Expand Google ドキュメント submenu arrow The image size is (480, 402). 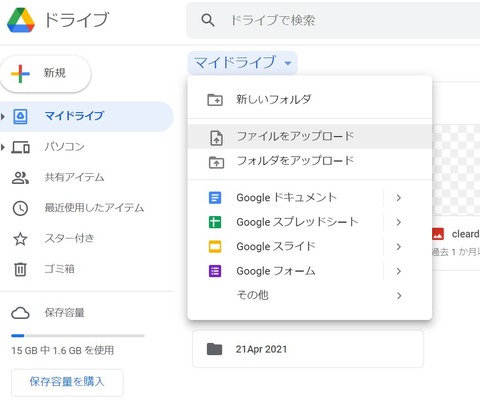click(399, 198)
